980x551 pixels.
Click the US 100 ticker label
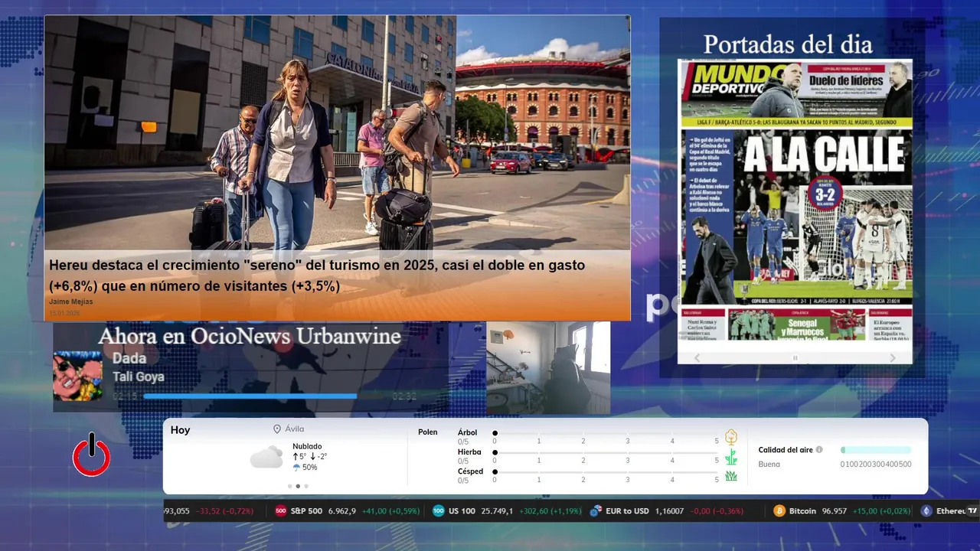462,510
